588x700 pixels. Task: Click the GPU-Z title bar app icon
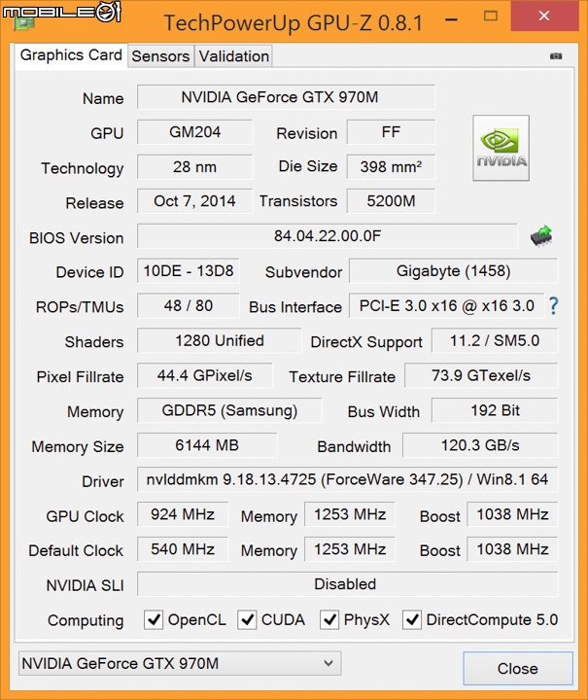(24, 21)
